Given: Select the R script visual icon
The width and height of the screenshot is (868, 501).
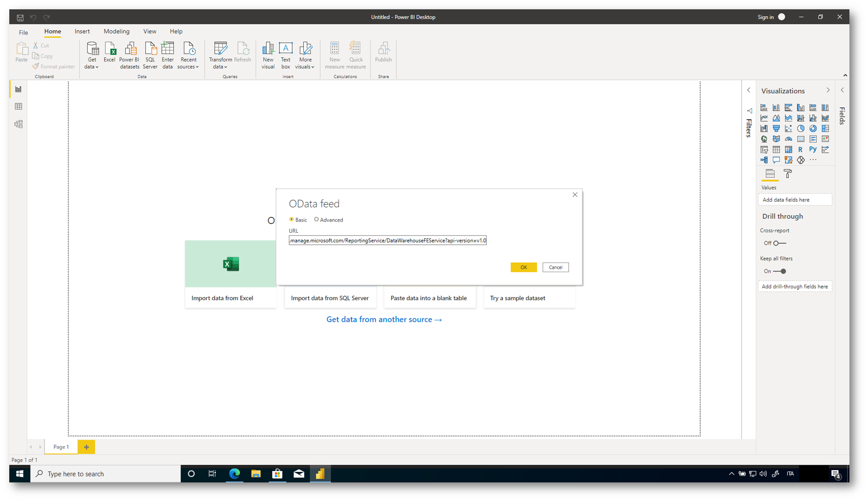Looking at the screenshot, I should click(x=800, y=150).
